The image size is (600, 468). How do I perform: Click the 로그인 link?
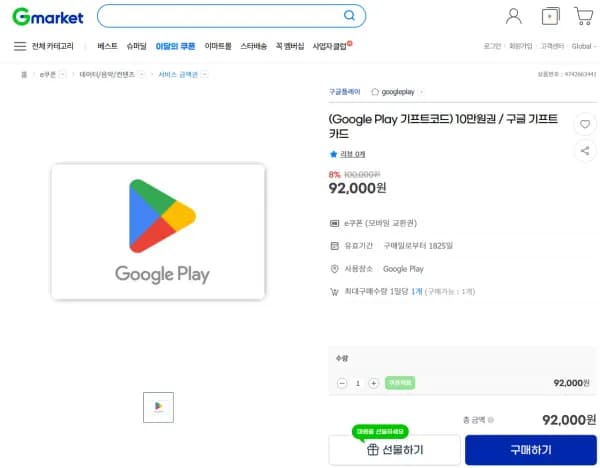[492, 46]
